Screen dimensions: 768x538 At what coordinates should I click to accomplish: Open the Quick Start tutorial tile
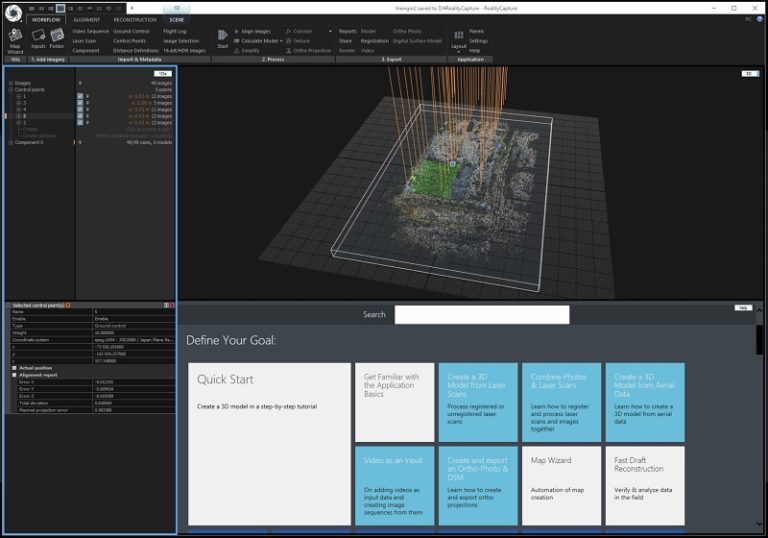[x=267, y=443]
